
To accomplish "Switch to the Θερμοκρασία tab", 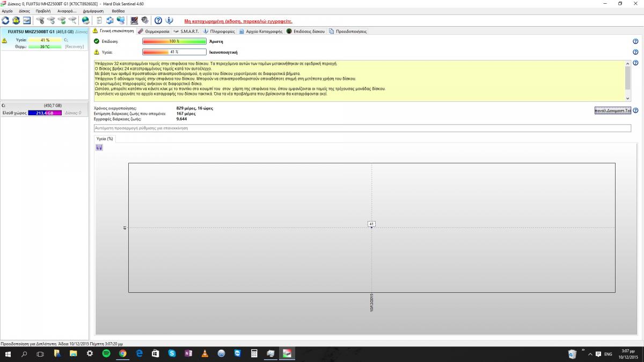I will point(153,32).
